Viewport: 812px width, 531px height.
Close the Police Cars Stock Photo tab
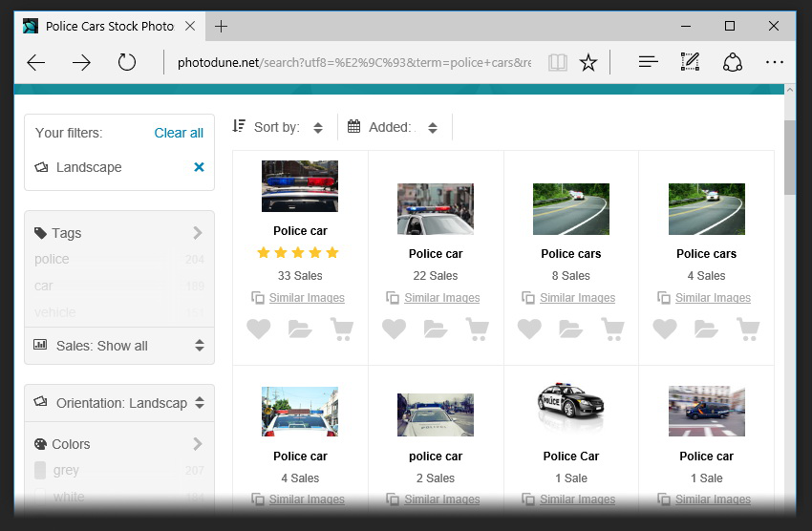coord(190,26)
